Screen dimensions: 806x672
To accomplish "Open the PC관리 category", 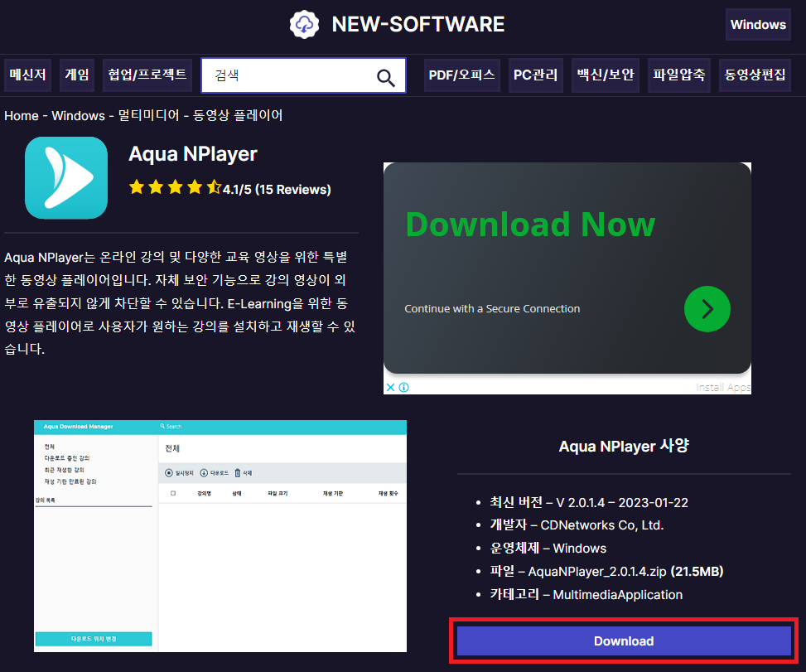I will [x=536, y=75].
